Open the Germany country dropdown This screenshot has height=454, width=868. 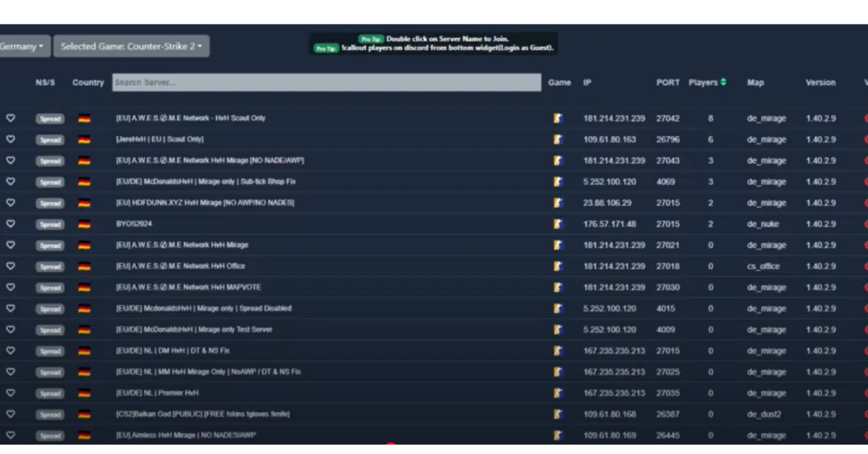[24, 46]
